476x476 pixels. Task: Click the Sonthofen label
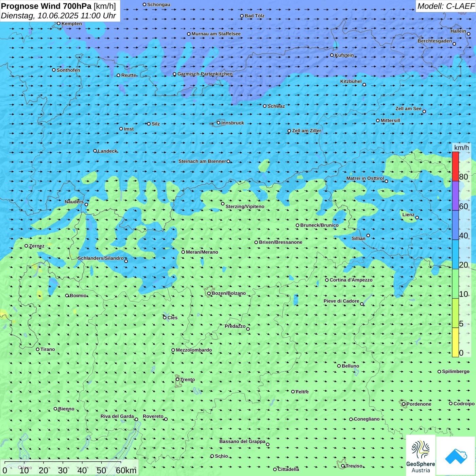(x=68, y=70)
